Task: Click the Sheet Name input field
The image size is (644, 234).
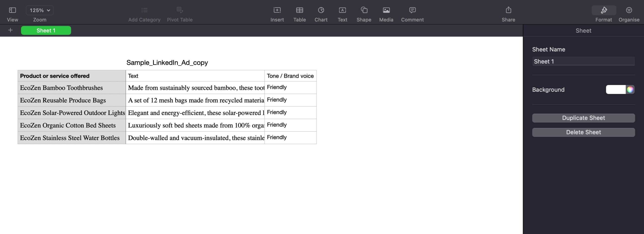Action: coord(583,61)
